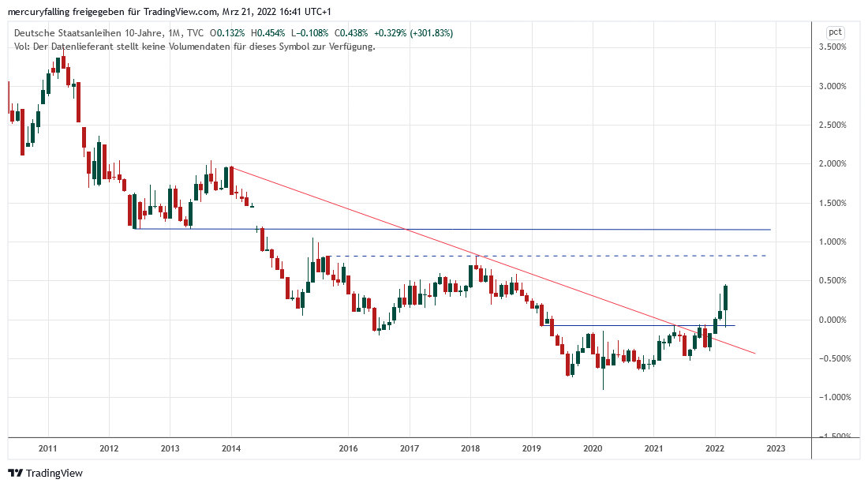This screenshot has height=487, width=868.
Task: Select the 2011 label on time axis
Action: click(47, 448)
